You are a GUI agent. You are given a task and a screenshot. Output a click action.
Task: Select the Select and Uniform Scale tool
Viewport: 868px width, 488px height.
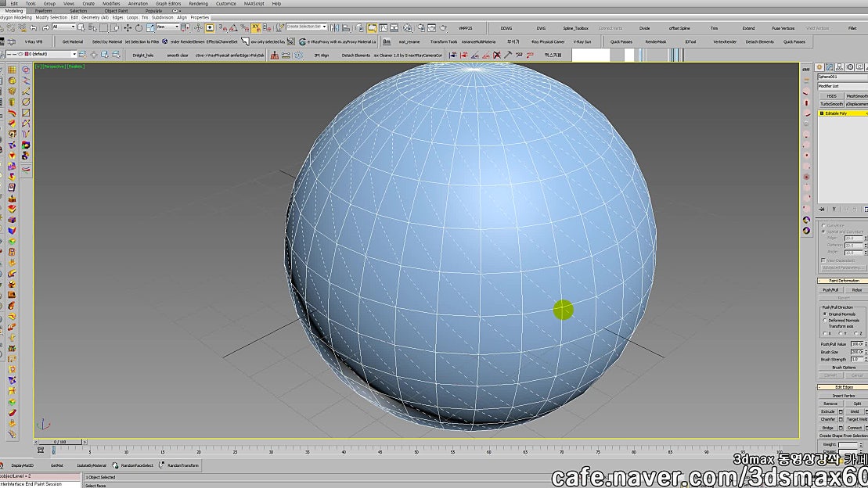(x=150, y=27)
